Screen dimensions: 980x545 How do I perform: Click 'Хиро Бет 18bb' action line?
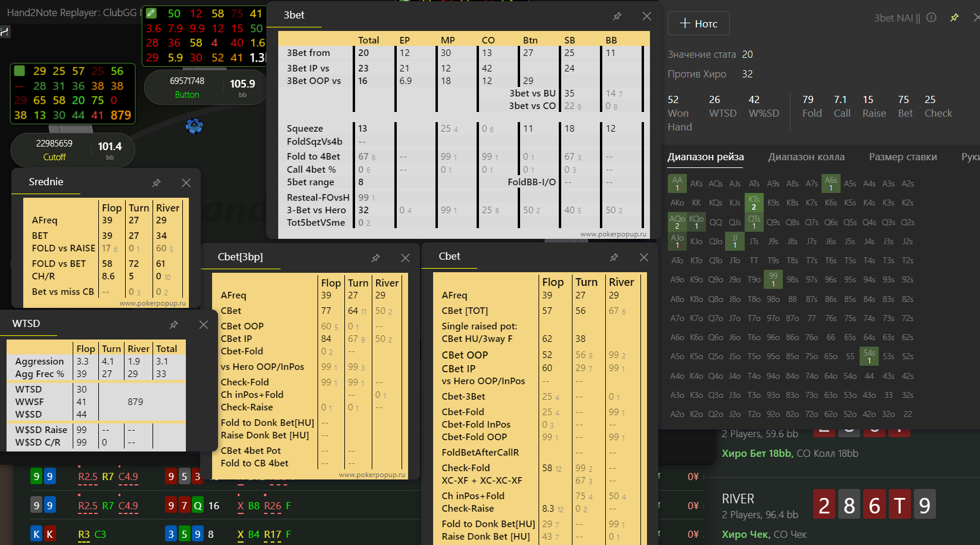click(757, 453)
